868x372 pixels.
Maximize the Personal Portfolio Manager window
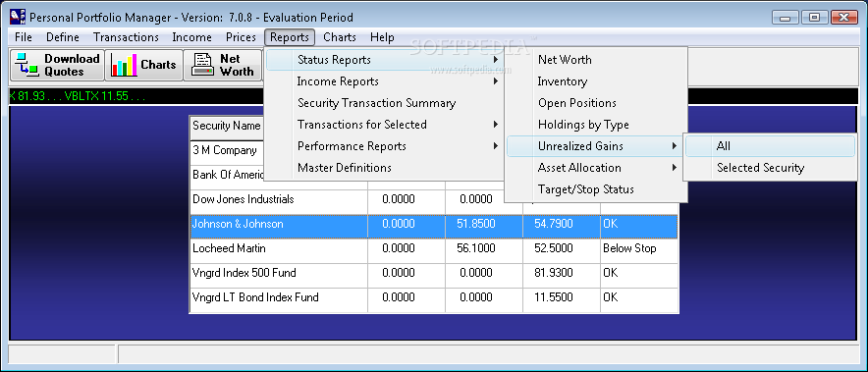point(814,17)
